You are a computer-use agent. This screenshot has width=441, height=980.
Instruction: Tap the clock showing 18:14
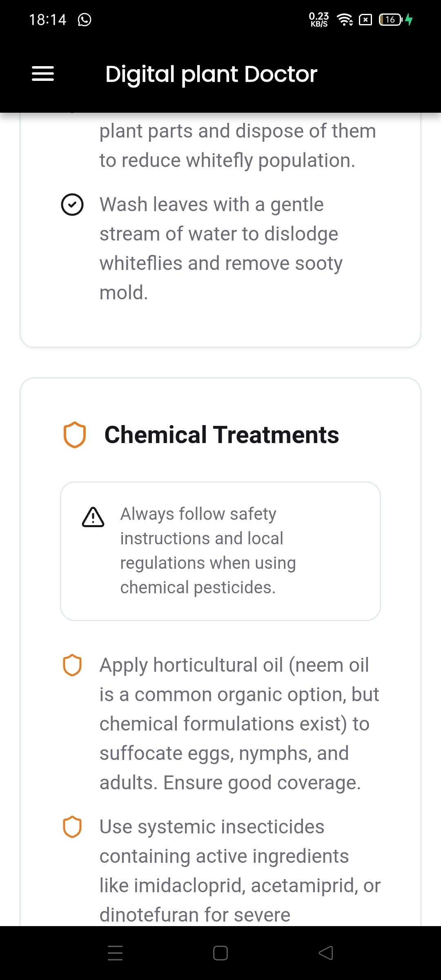(48, 20)
